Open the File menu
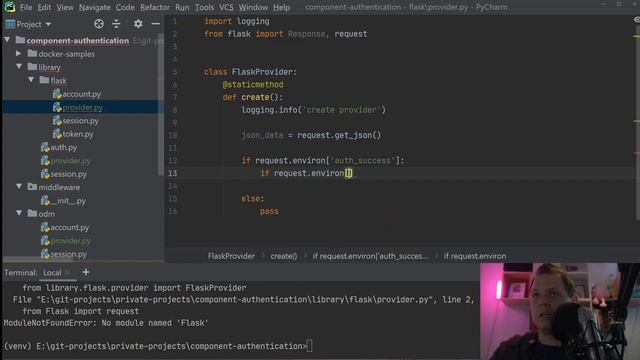 (x=26, y=7)
